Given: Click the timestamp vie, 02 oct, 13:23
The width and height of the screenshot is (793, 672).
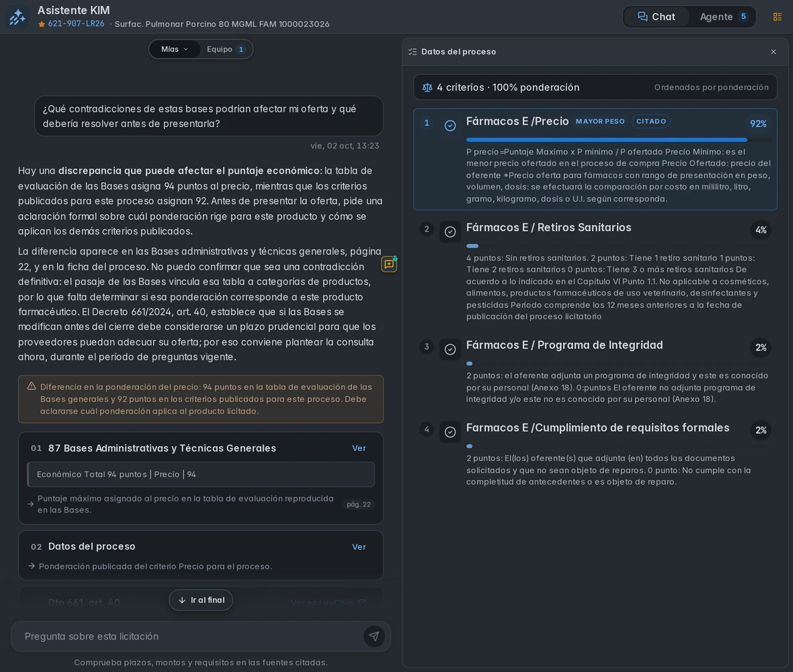Looking at the screenshot, I should [x=344, y=146].
